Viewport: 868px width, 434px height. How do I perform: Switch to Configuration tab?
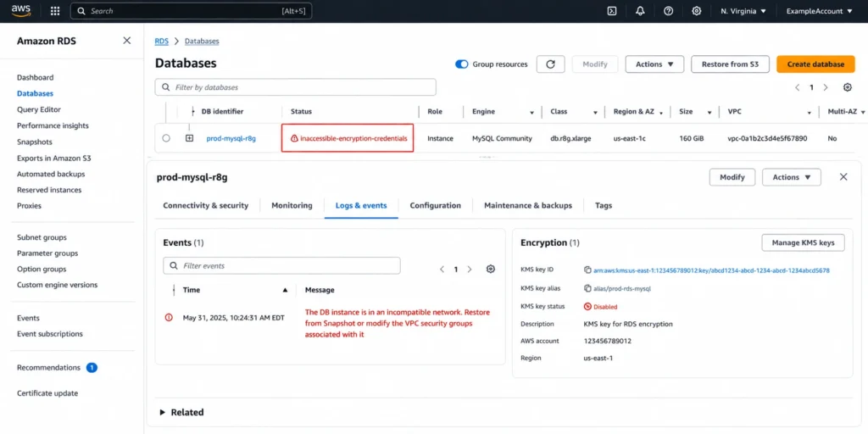[435, 205]
